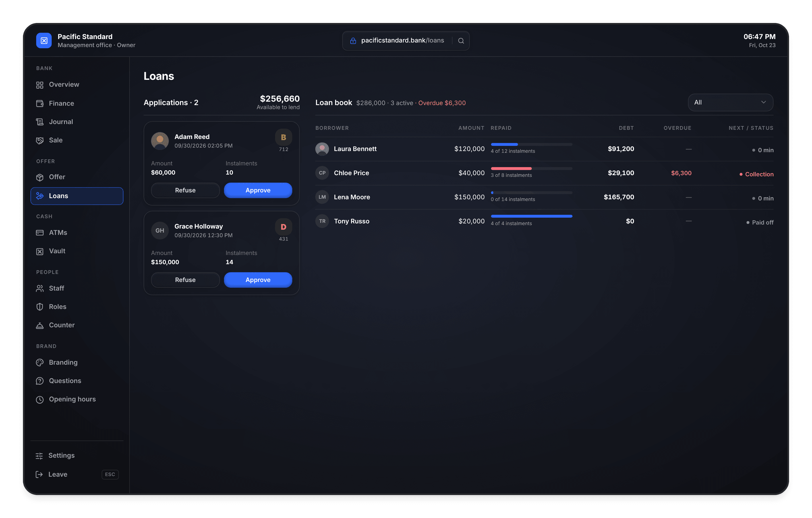This screenshot has height=518, width=812.
Task: Click the search magnifier in address bar
Action: pos(461,41)
